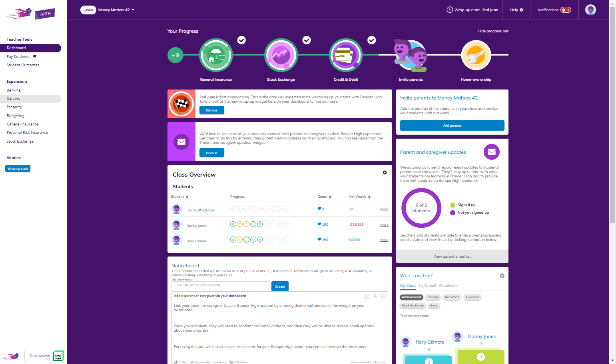Open Pay Students in sidebar

pos(18,57)
